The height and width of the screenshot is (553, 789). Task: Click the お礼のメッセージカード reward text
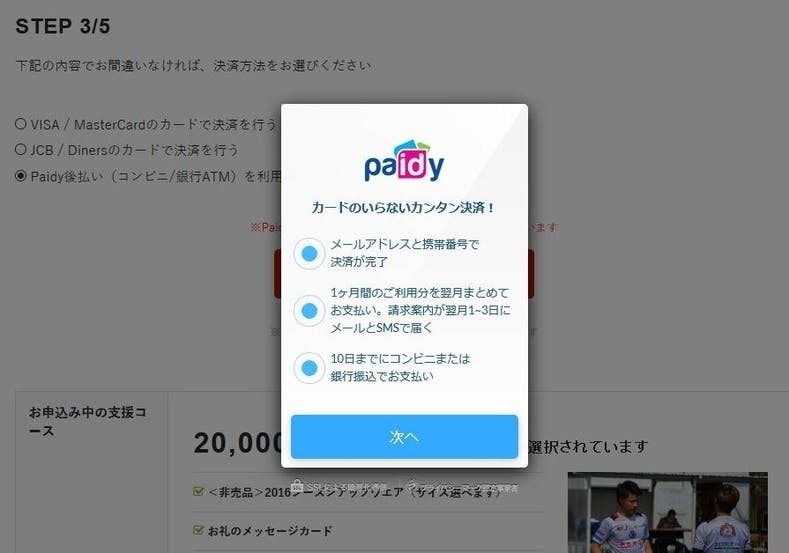270,530
